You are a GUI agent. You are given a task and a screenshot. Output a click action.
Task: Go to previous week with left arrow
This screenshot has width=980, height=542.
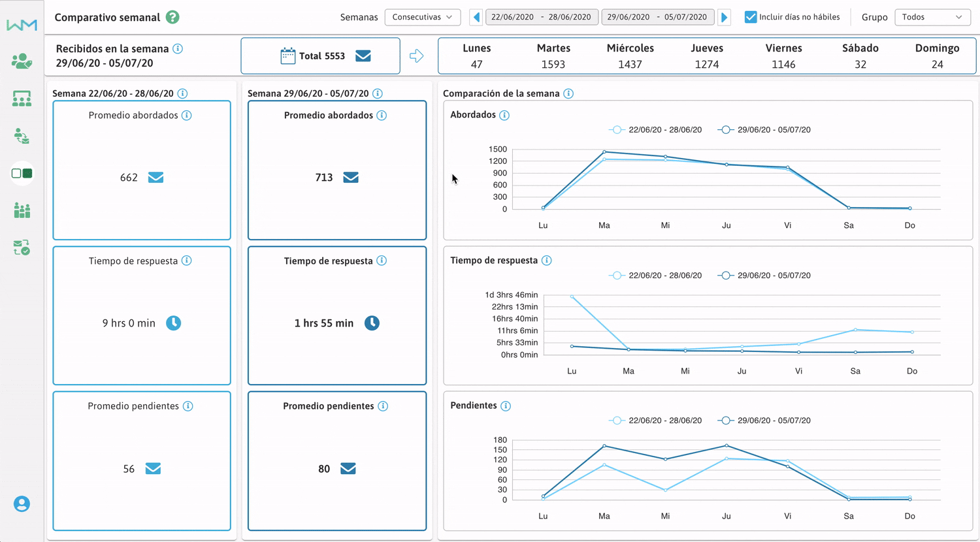[476, 17]
